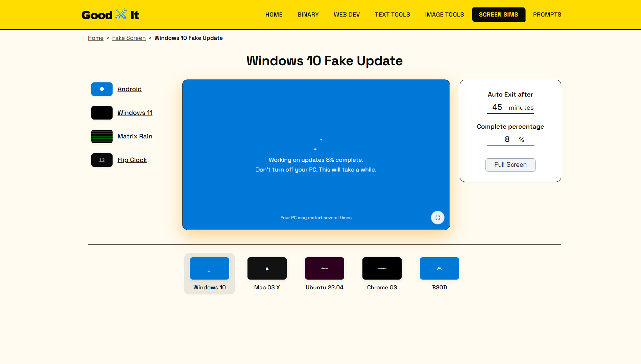Click 'Your PC may restart several times' text

pos(316,218)
